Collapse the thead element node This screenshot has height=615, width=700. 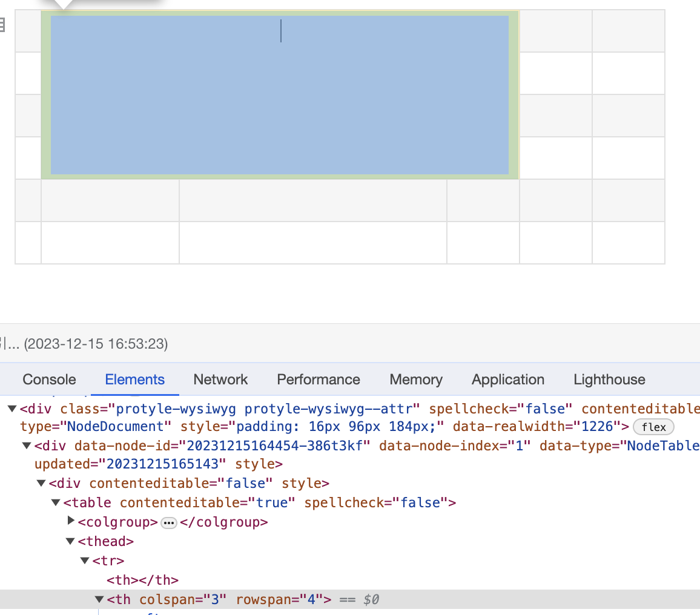pos(71,541)
